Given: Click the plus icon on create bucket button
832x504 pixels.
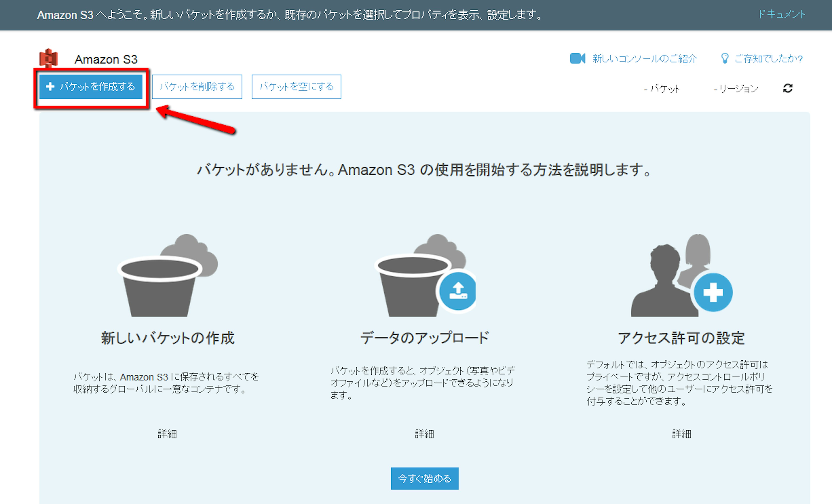Looking at the screenshot, I should [50, 87].
